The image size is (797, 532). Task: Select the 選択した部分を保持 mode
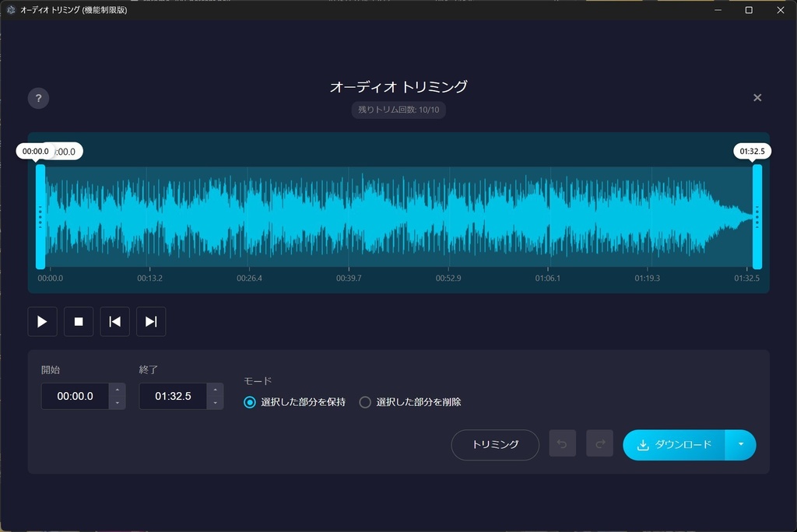(249, 402)
